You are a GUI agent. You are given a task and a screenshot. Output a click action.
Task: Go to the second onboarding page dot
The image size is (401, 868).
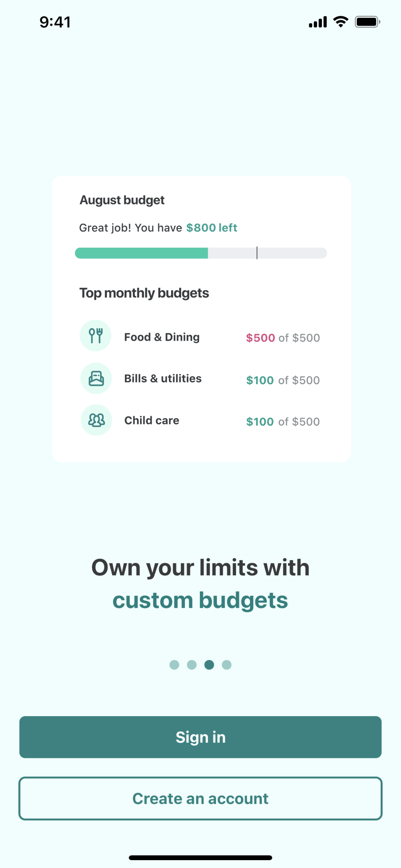[192, 665]
